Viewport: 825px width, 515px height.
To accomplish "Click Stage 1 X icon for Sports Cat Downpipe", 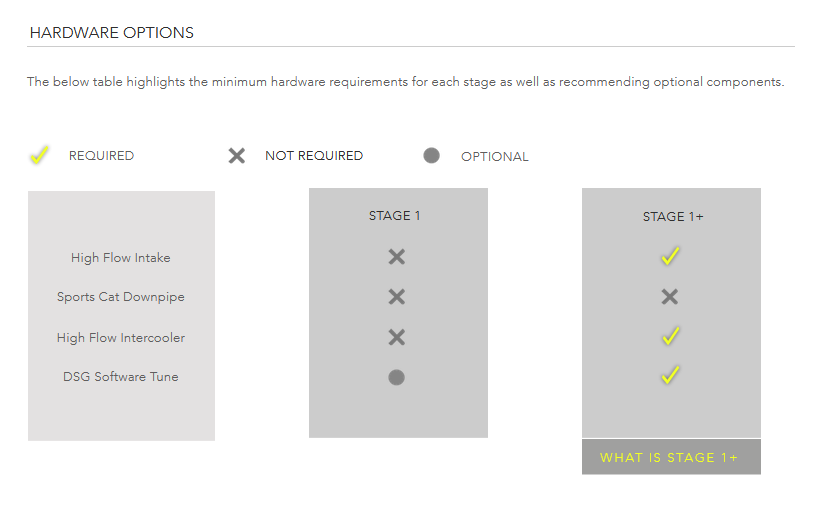I will tap(397, 297).
